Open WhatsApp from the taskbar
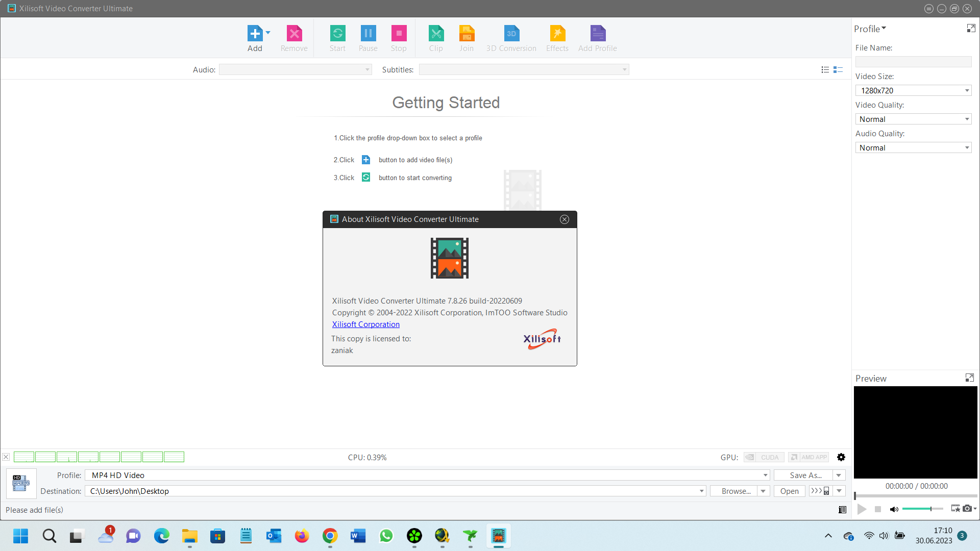The height and width of the screenshot is (551, 980). tap(386, 536)
